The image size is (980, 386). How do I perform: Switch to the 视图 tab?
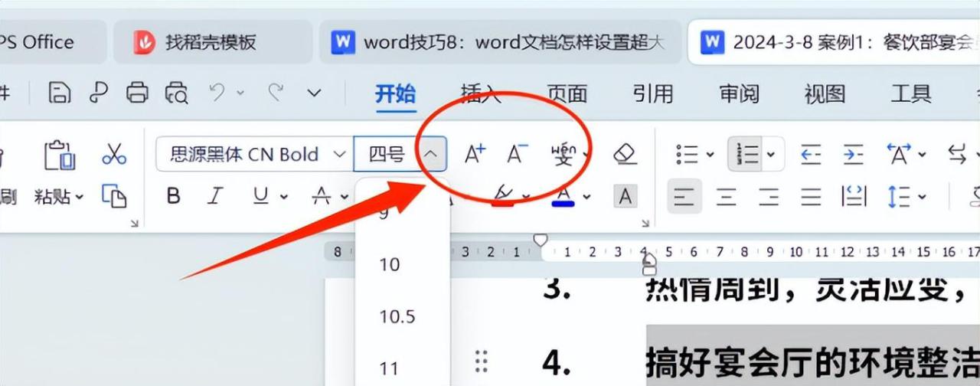click(825, 93)
